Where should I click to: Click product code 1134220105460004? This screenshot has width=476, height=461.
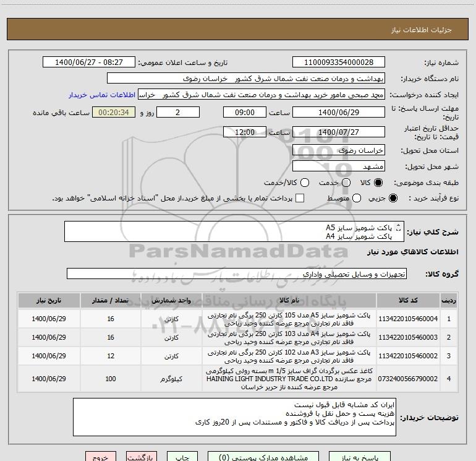click(x=408, y=319)
